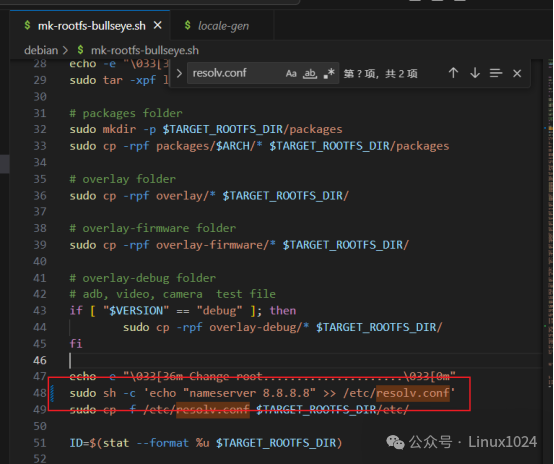Click the 'sudo mkdir -p' line
The width and height of the screenshot is (554, 464).
[x=206, y=129]
